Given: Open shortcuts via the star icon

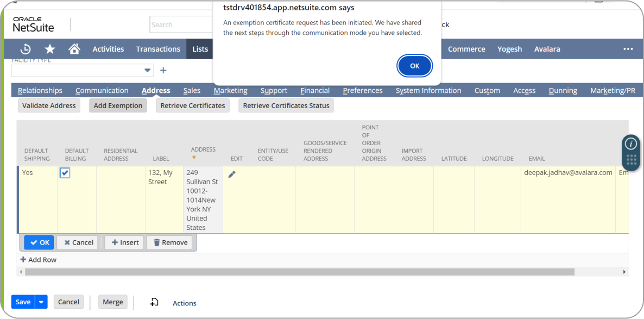Looking at the screenshot, I should 49,49.
